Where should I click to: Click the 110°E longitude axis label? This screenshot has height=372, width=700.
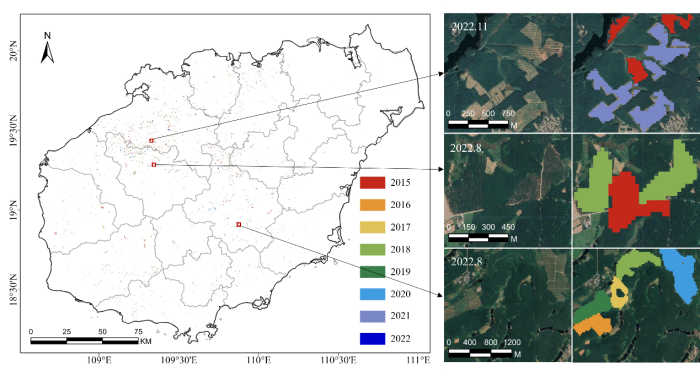(258, 360)
